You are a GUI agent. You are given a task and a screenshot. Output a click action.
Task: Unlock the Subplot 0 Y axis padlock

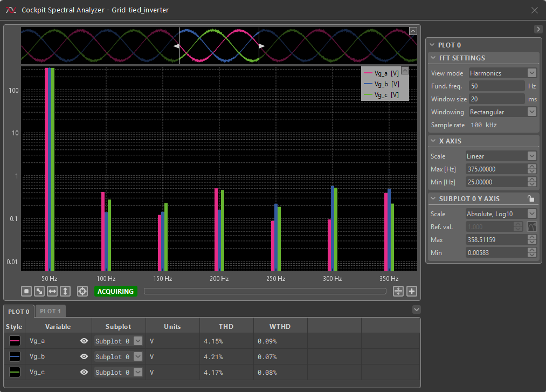pyautogui.click(x=531, y=198)
